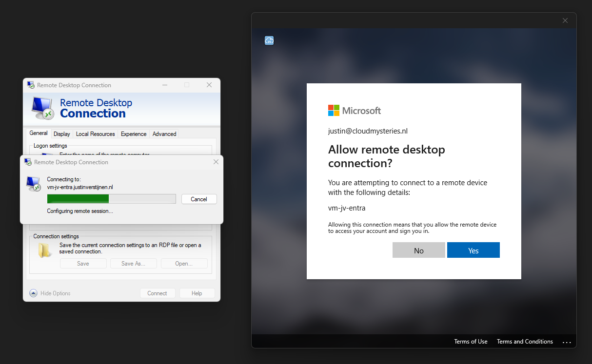Image resolution: width=592 pixels, height=364 pixels.
Task: Open the three-dots menu in sign-in footer
Action: click(x=567, y=342)
